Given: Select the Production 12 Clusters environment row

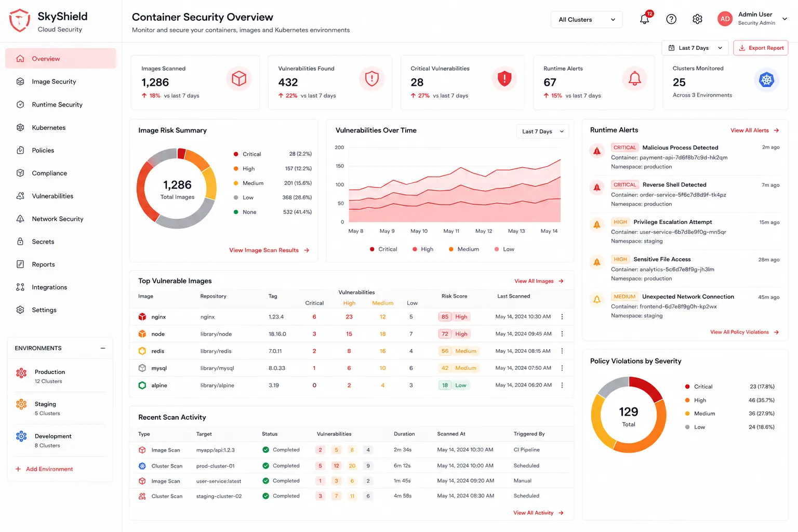Looking at the screenshot, I should pos(60,376).
